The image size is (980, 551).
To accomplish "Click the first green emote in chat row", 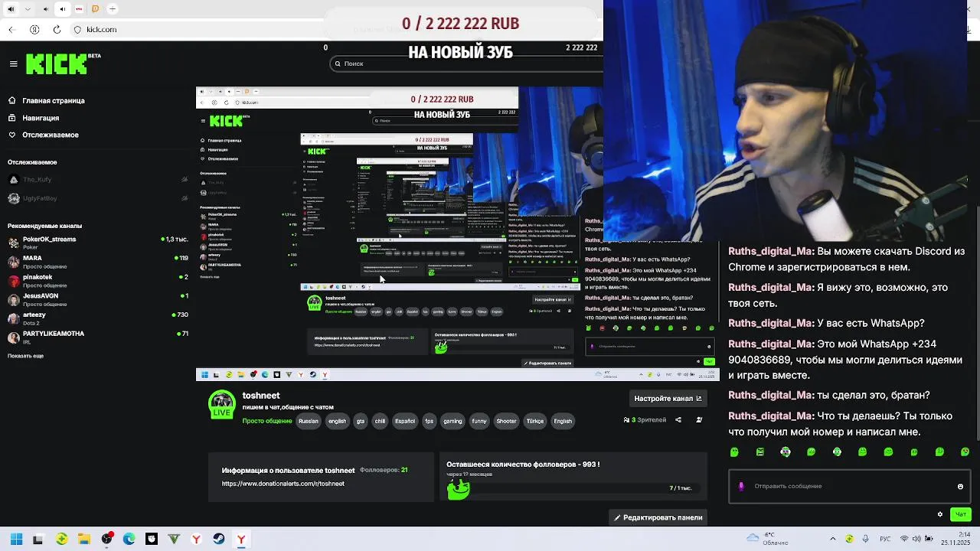I will coord(734,452).
